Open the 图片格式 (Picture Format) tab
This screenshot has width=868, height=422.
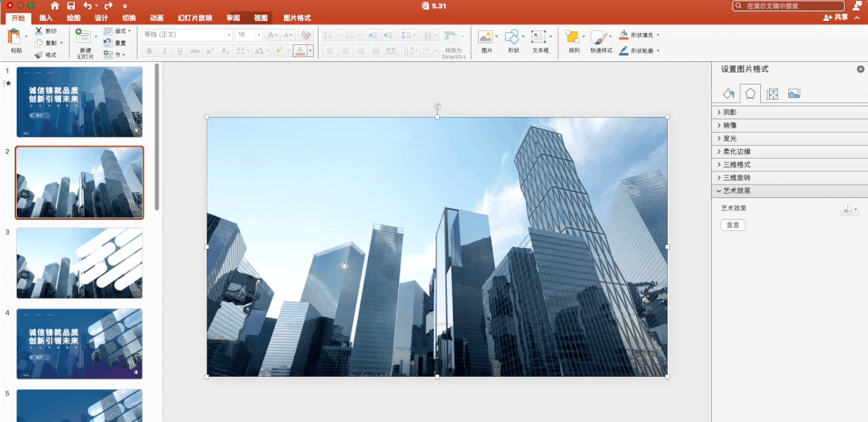[x=298, y=18]
